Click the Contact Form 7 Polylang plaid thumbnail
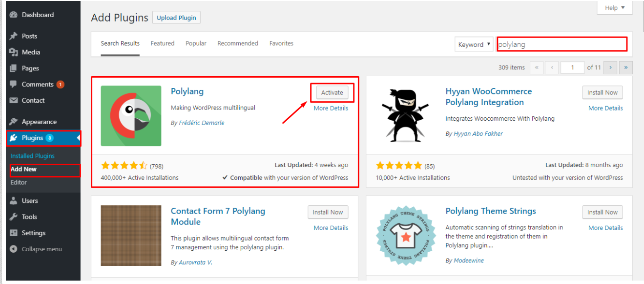644x284 pixels. pos(131,236)
